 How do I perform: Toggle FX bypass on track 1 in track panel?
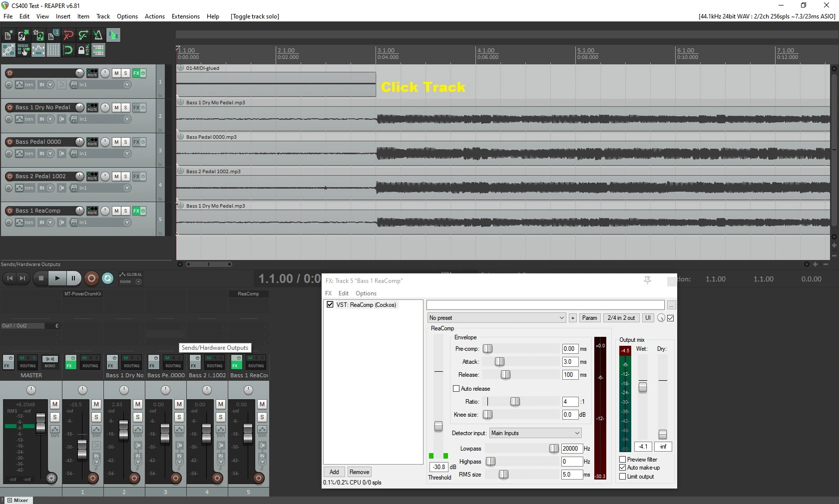point(143,73)
